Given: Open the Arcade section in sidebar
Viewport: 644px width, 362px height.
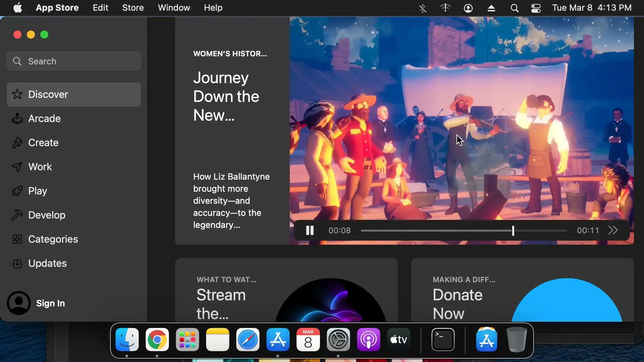Looking at the screenshot, I should pos(44,118).
